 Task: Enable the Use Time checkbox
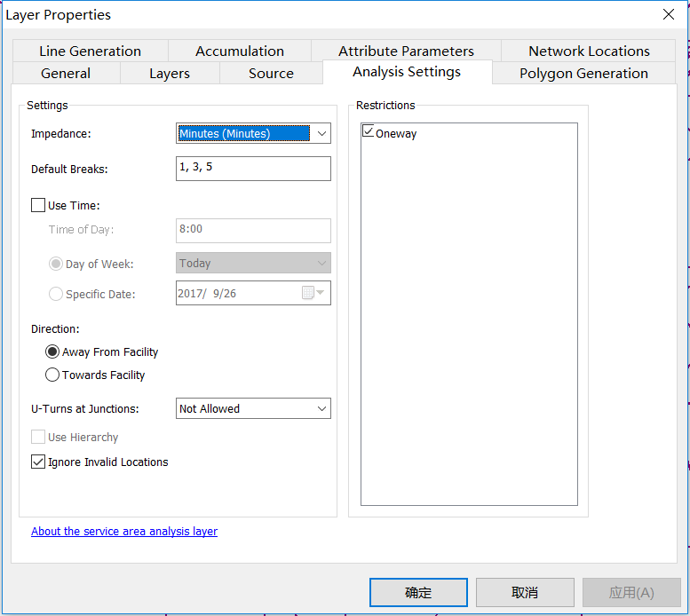[x=38, y=205]
